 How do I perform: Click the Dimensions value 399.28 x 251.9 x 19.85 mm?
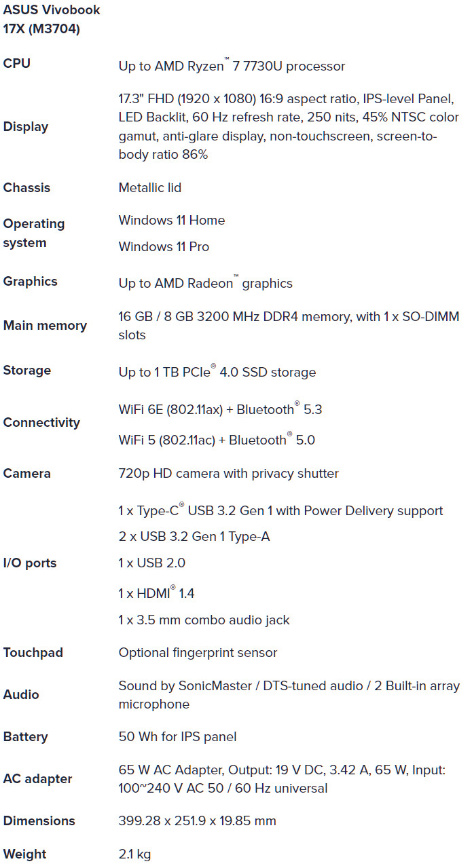(x=198, y=821)
